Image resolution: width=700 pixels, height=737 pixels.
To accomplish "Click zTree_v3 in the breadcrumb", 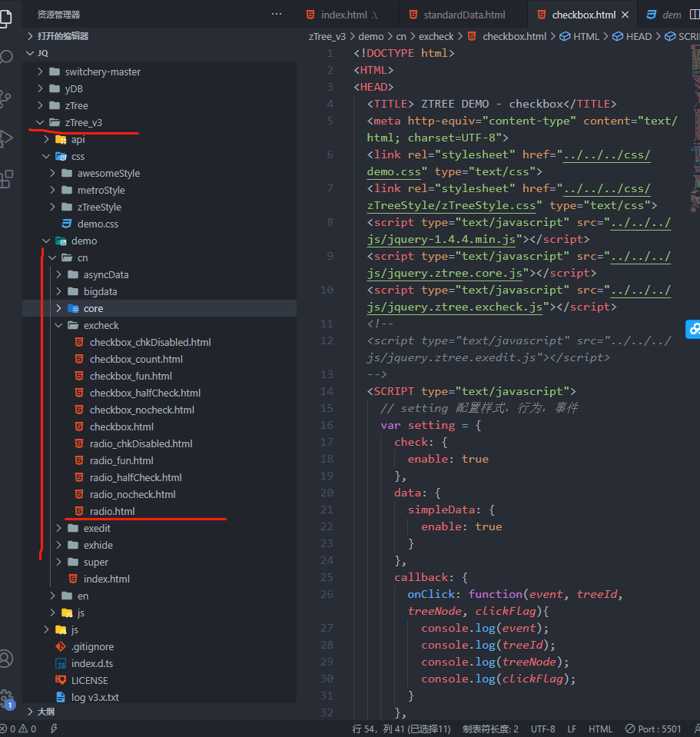I will point(327,37).
